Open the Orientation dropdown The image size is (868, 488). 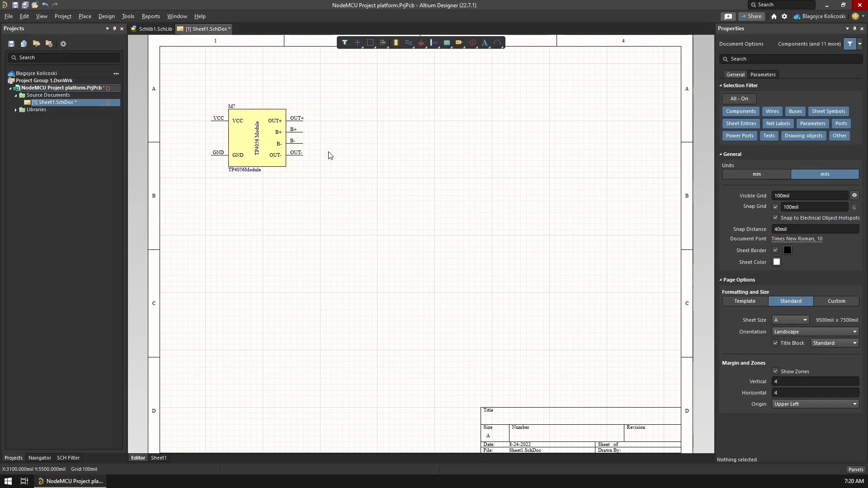click(815, 332)
